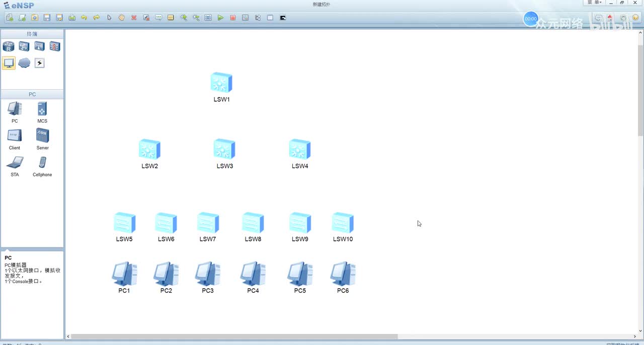Image resolution: width=644 pixels, height=345 pixels.
Task: Select the rectangle palette drawing tool
Action: (x=171, y=18)
